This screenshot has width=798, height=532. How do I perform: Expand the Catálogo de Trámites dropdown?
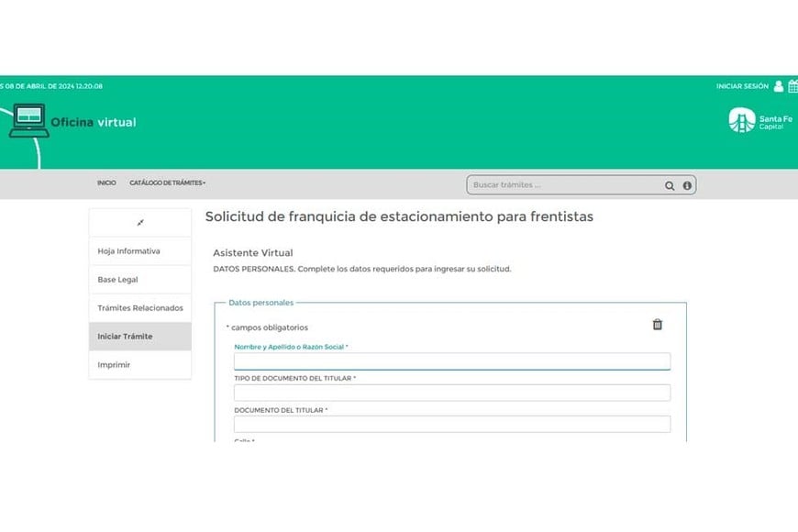pos(167,183)
